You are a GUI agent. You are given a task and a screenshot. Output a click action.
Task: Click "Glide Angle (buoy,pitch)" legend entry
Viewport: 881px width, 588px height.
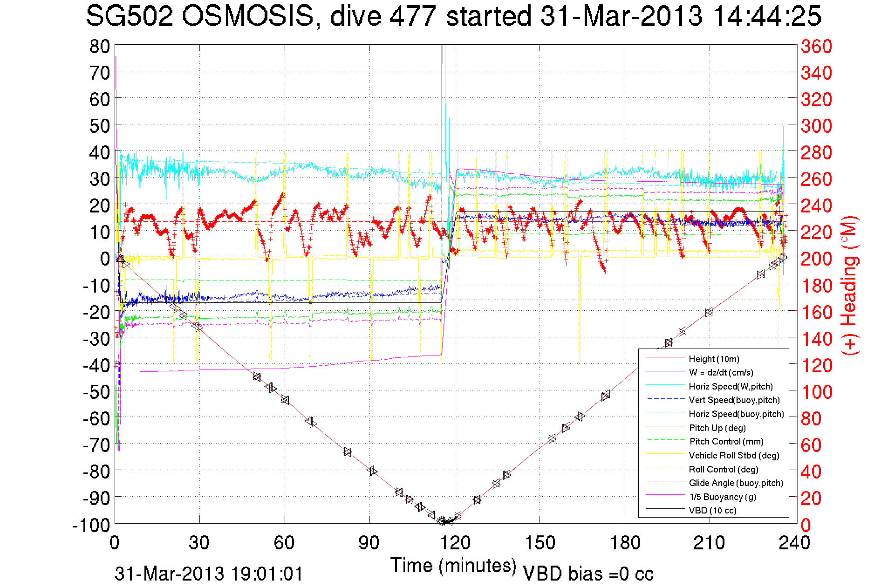tap(736, 483)
